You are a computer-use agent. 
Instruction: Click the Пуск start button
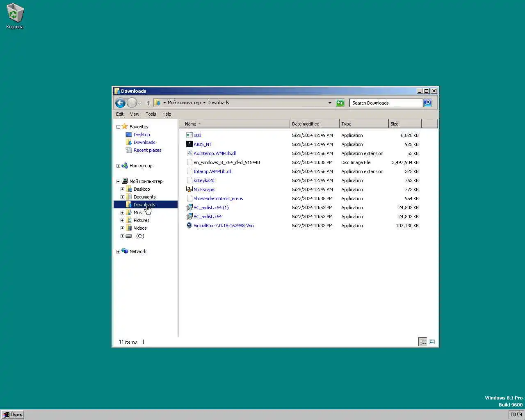click(x=12, y=415)
